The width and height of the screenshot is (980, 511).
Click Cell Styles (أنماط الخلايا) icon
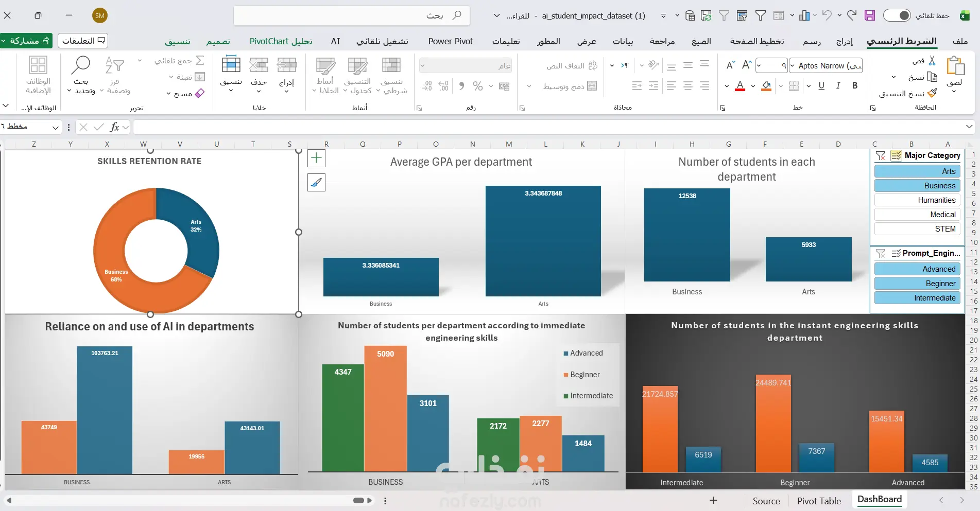click(325, 65)
